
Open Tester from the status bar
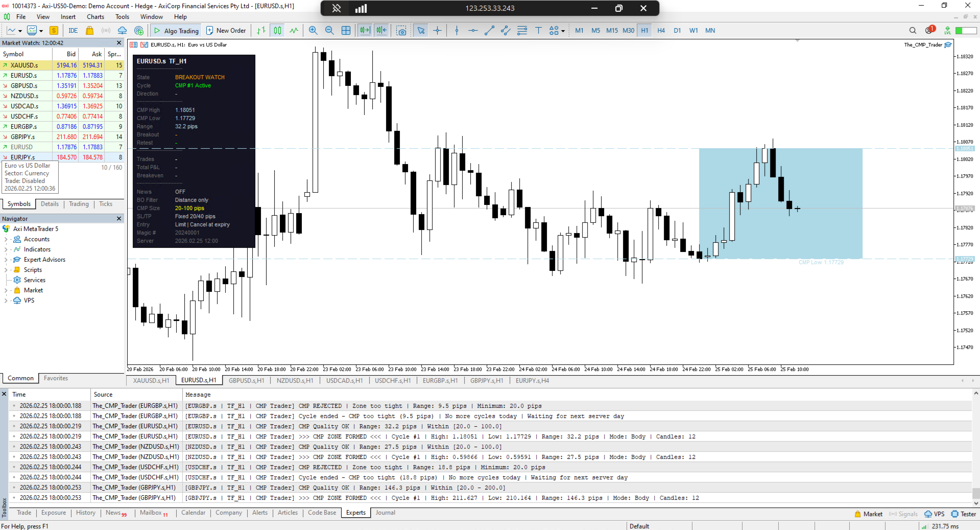pos(964,514)
